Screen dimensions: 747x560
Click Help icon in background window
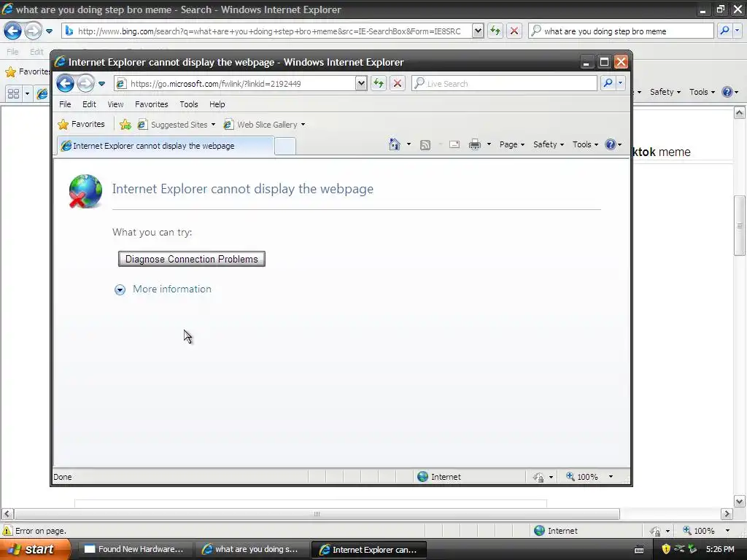[x=727, y=92]
